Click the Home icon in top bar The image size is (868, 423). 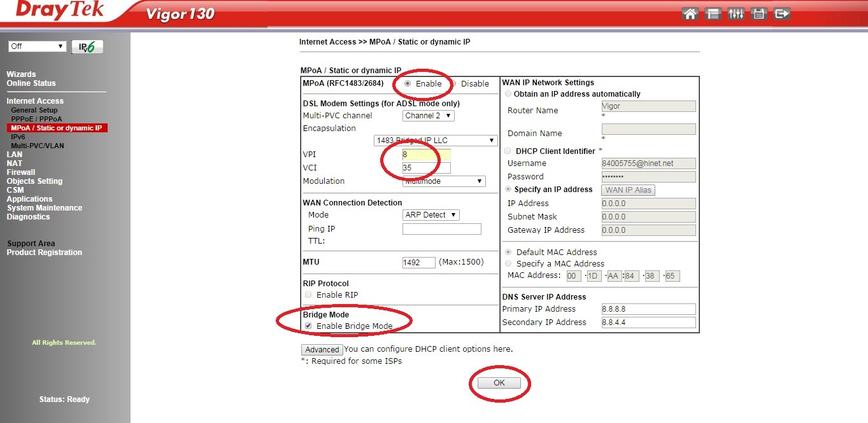pyautogui.click(x=690, y=14)
